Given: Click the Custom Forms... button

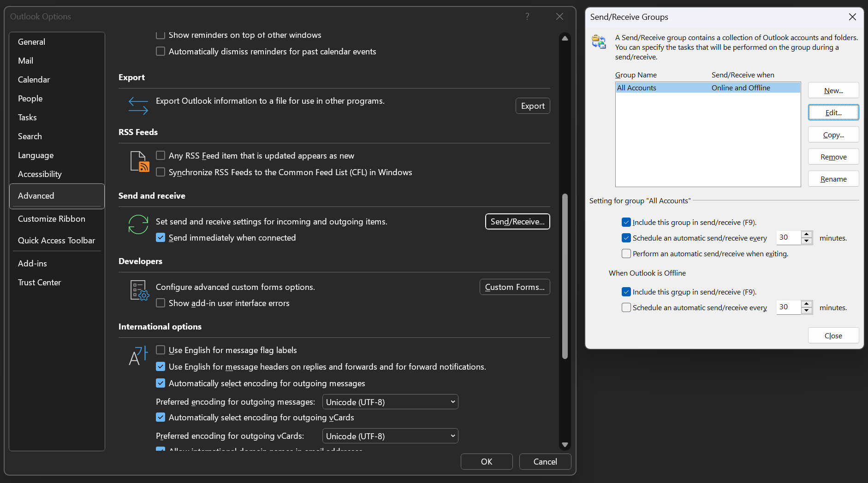Looking at the screenshot, I should click(x=514, y=287).
